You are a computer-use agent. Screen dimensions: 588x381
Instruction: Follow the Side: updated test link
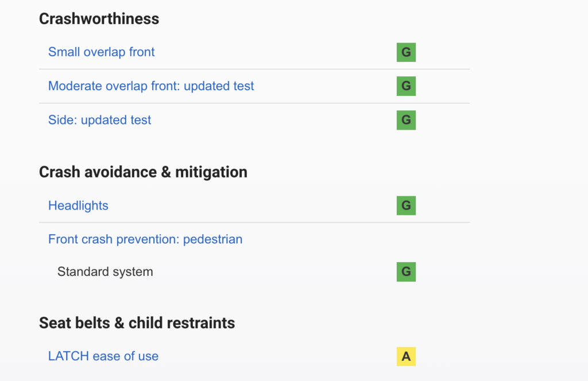pos(99,120)
